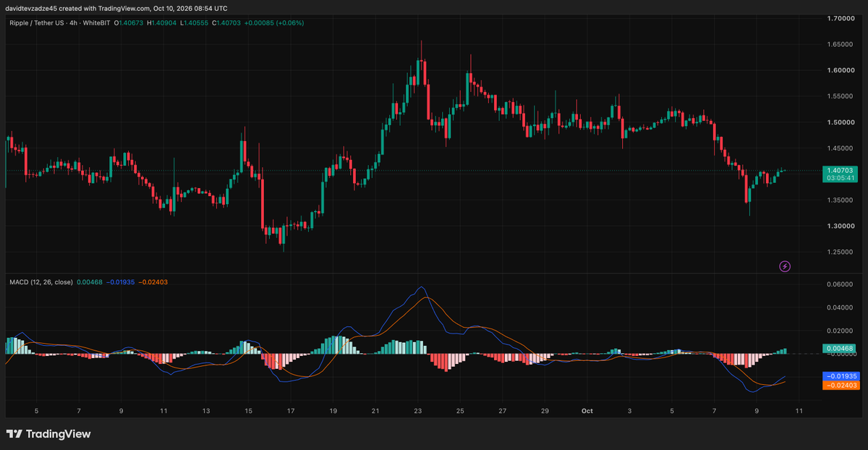Screen dimensions: 868x450
Task: Click the 25 date label on time axis
Action: [460, 411]
